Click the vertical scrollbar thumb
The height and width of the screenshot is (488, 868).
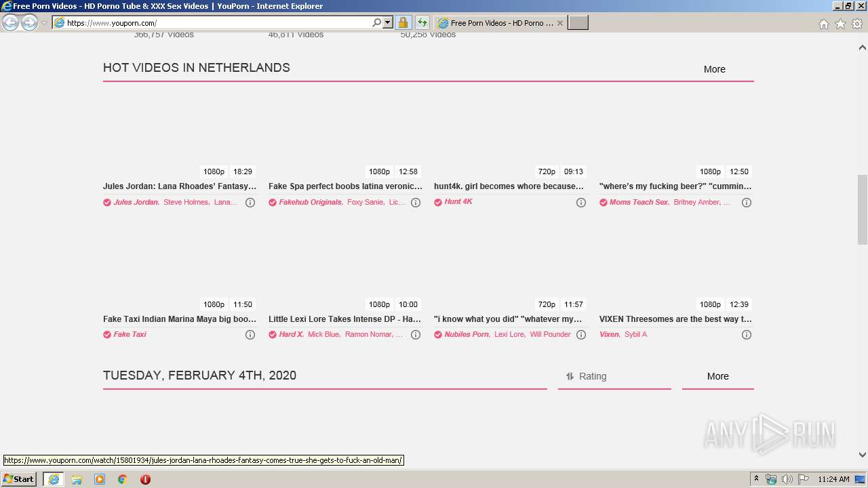pos(862,209)
